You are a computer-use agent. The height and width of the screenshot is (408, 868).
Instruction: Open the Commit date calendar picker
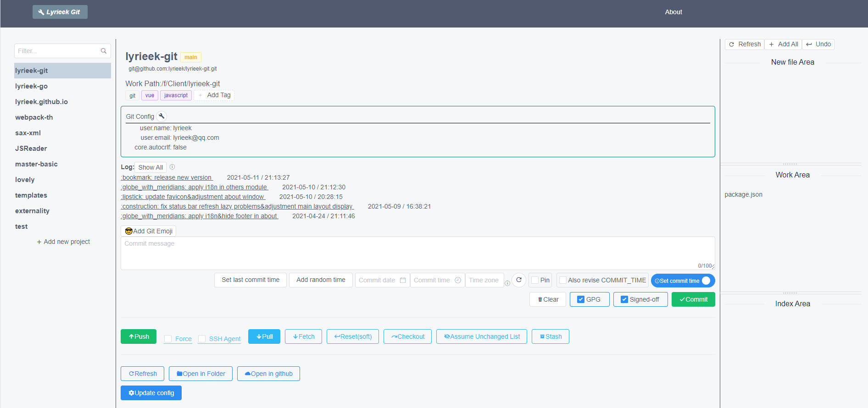point(403,280)
